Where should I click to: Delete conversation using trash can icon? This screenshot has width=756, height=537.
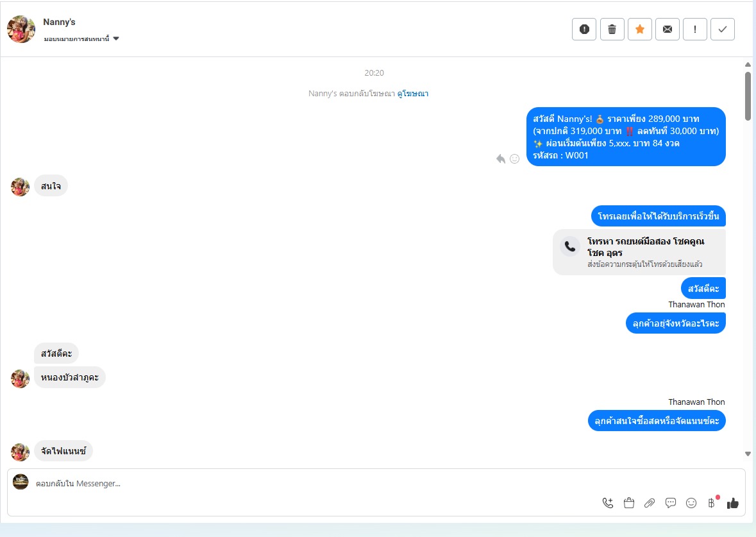point(612,30)
